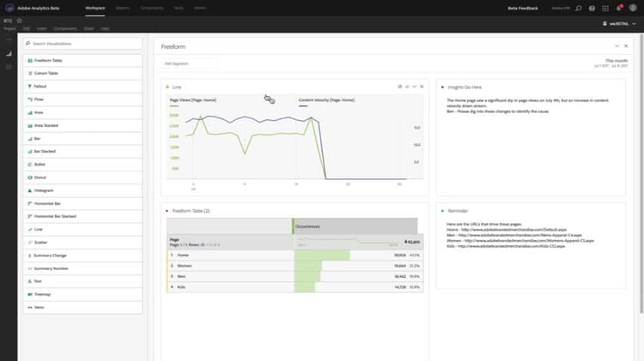Select the Horizontal Bar visualization
The image size is (644, 361).
(x=83, y=203)
